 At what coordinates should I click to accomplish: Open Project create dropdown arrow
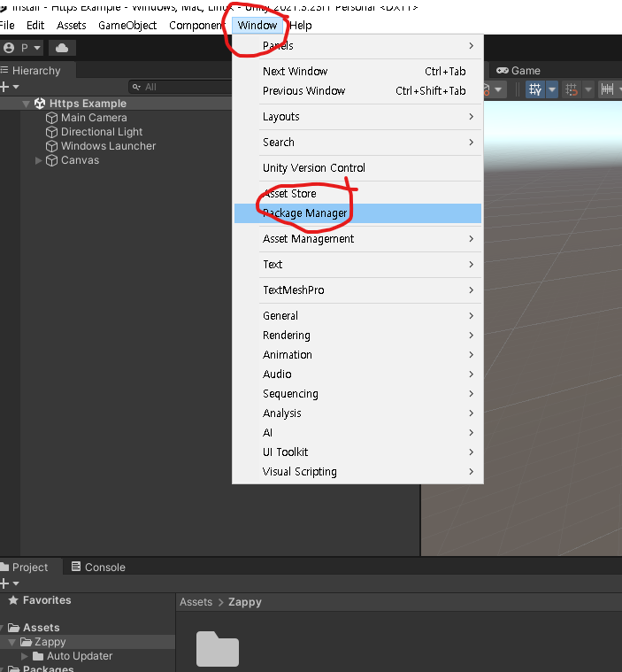[16, 583]
